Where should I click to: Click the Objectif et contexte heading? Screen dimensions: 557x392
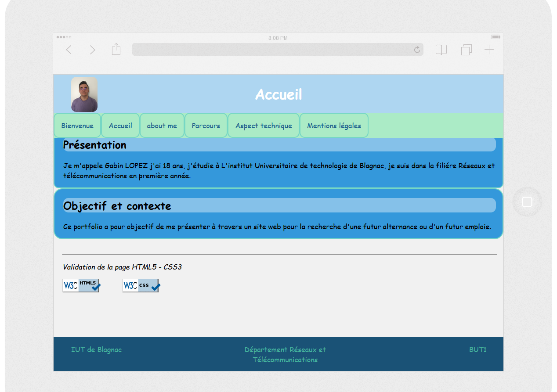[x=117, y=206]
